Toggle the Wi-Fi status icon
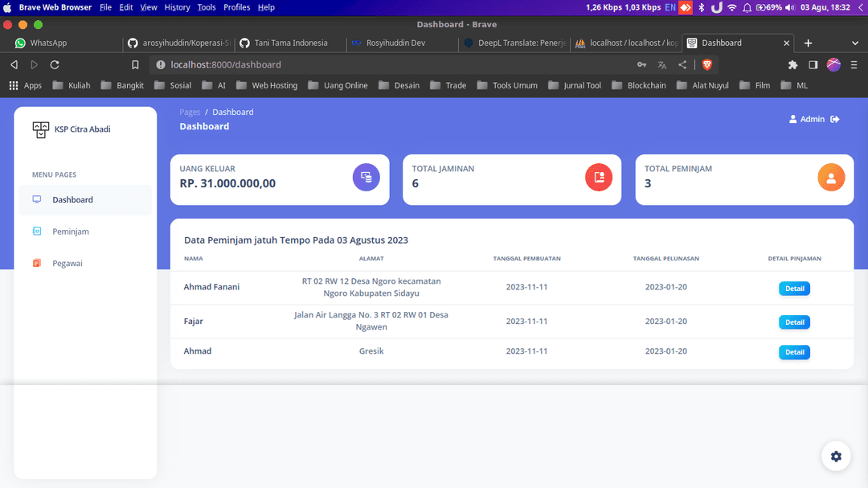The width and height of the screenshot is (868, 488). (734, 6)
